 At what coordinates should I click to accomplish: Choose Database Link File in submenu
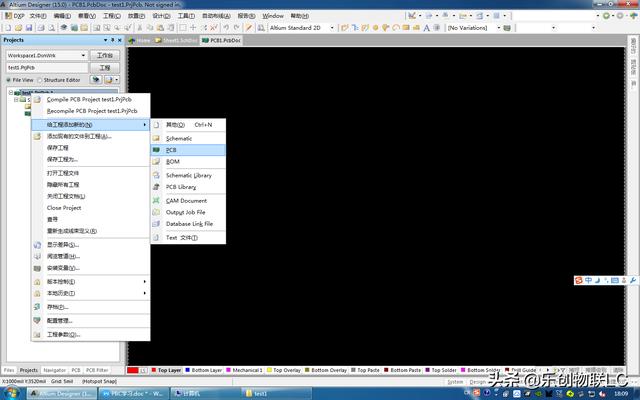point(188,224)
